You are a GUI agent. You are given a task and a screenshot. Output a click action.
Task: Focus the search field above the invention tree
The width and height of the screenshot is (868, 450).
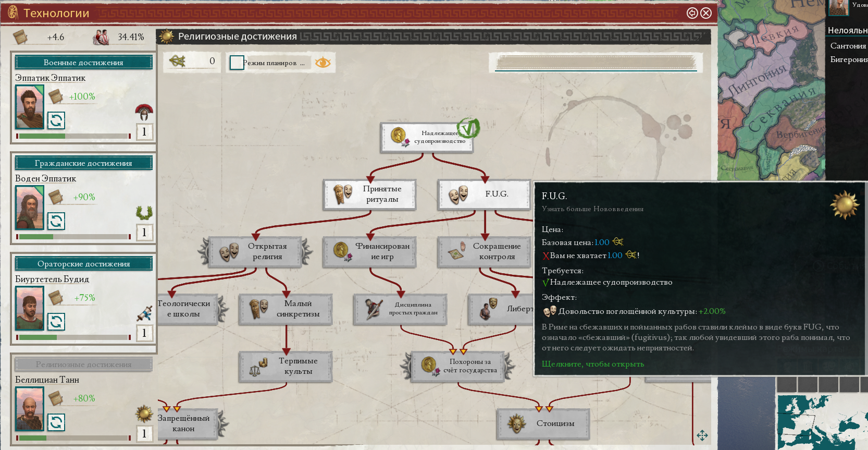[596, 63]
